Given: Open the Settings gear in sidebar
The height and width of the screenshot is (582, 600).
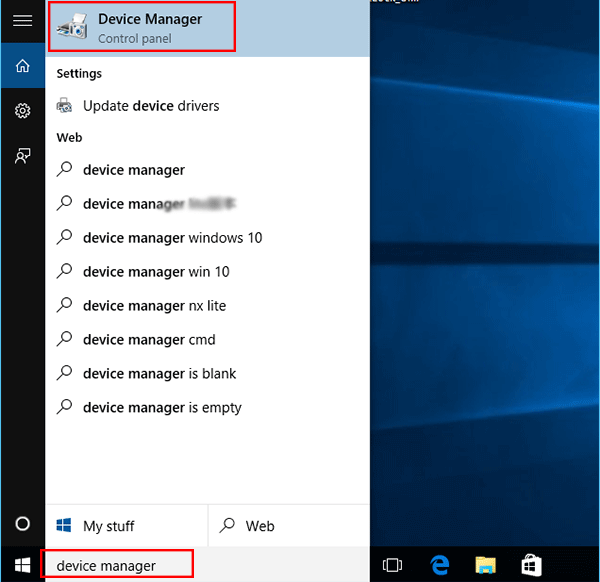Looking at the screenshot, I should pyautogui.click(x=22, y=111).
